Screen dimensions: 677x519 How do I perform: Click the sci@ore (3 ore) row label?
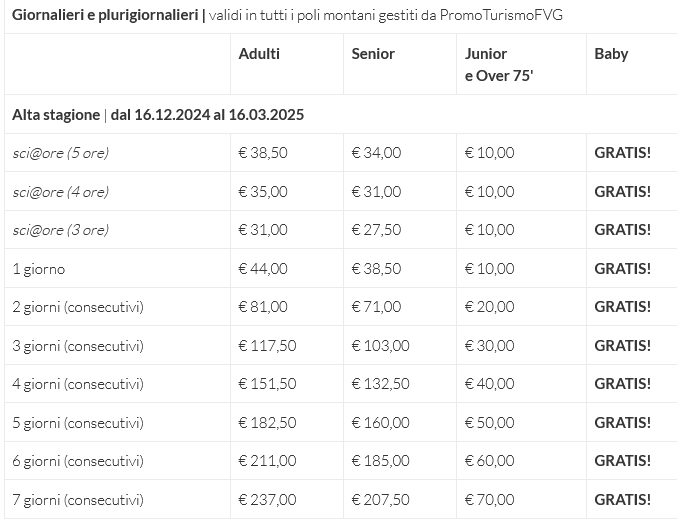coord(60,230)
